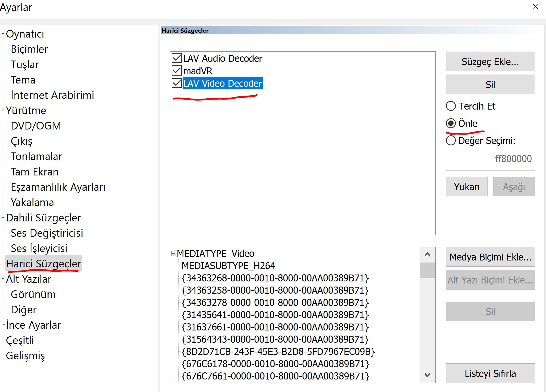
Task: Collapse the Alt Yazılar tree node
Action: tap(3, 279)
